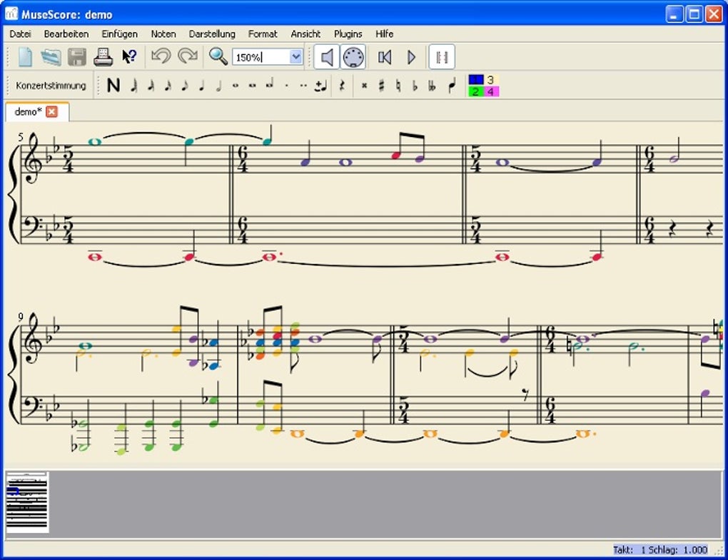Click the magnifying glass zoom icon

(x=218, y=56)
